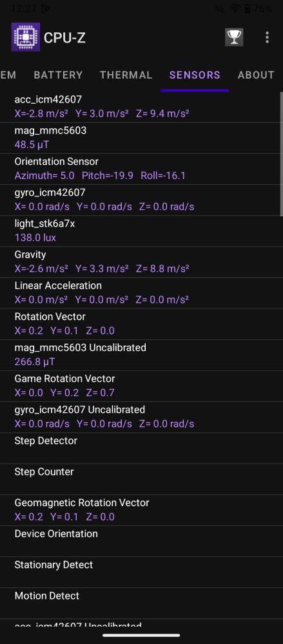Open the trophy benchmark icon
Viewport: 283px width, 644px height.
coord(234,37)
